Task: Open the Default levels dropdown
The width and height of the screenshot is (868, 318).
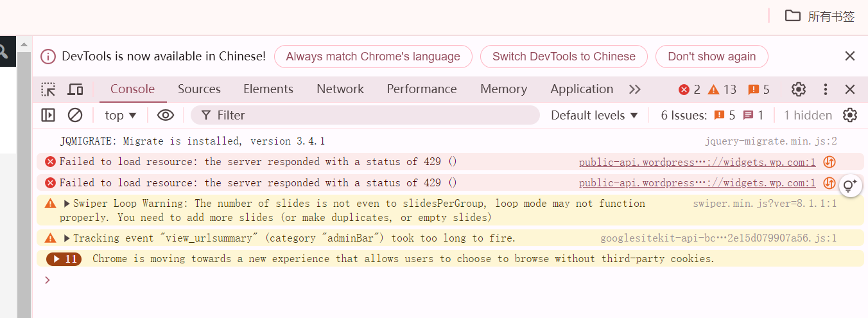Action: click(x=595, y=115)
